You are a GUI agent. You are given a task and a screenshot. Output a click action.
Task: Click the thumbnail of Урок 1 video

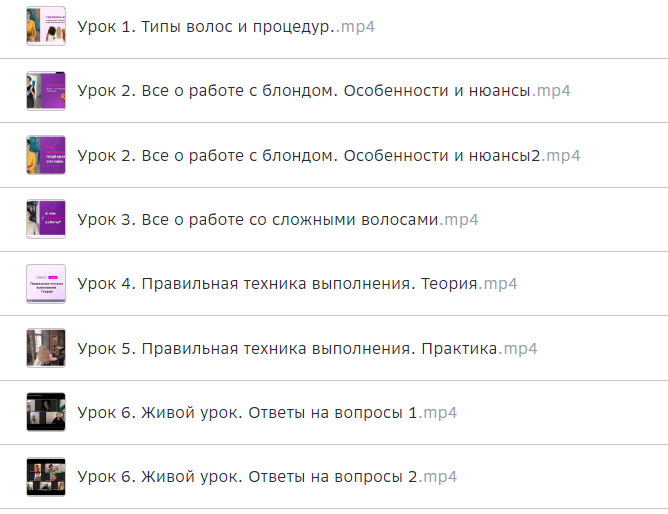coord(46,26)
